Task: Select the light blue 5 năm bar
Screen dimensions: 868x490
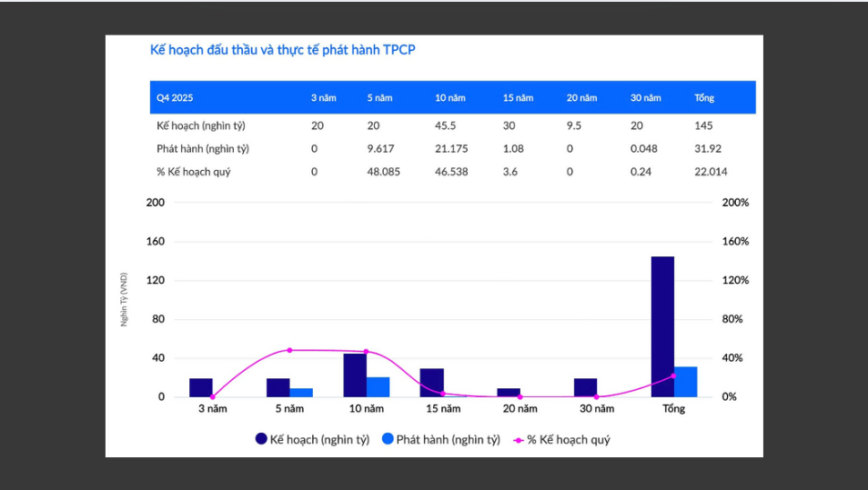Action: pyautogui.click(x=301, y=393)
